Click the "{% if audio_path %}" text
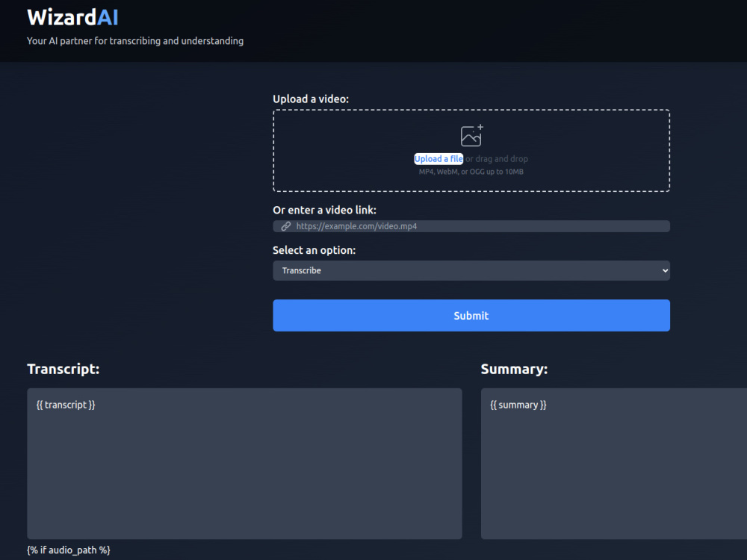The image size is (747, 560). coord(69,550)
